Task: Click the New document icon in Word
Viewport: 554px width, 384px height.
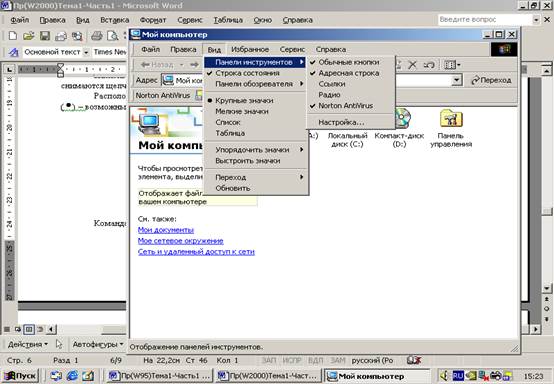Action: pos(13,36)
